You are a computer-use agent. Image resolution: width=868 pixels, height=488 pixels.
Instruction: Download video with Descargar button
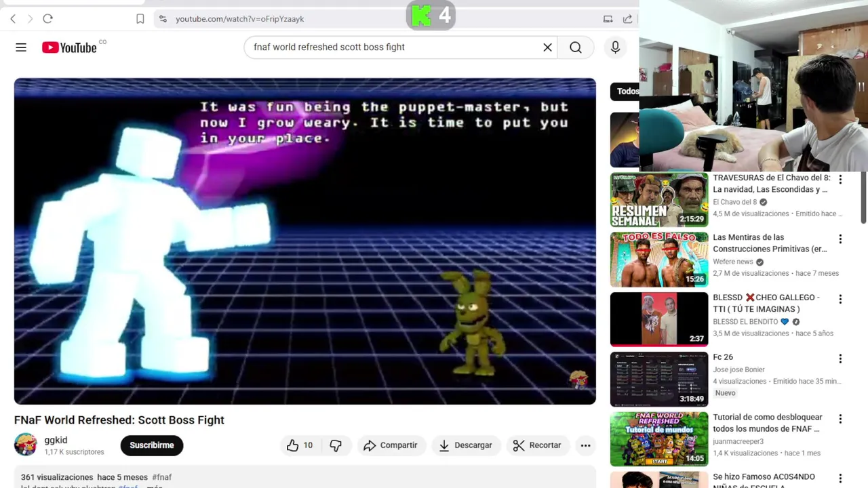[x=465, y=445]
